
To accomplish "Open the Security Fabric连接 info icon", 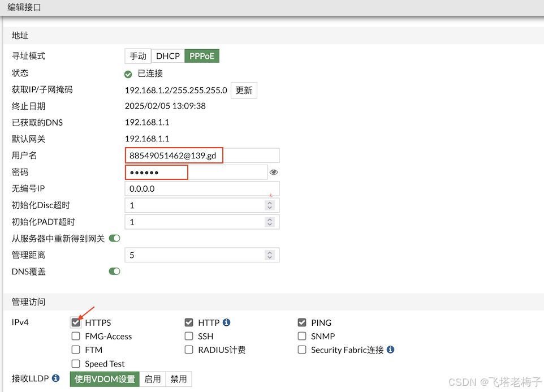I will click(390, 350).
